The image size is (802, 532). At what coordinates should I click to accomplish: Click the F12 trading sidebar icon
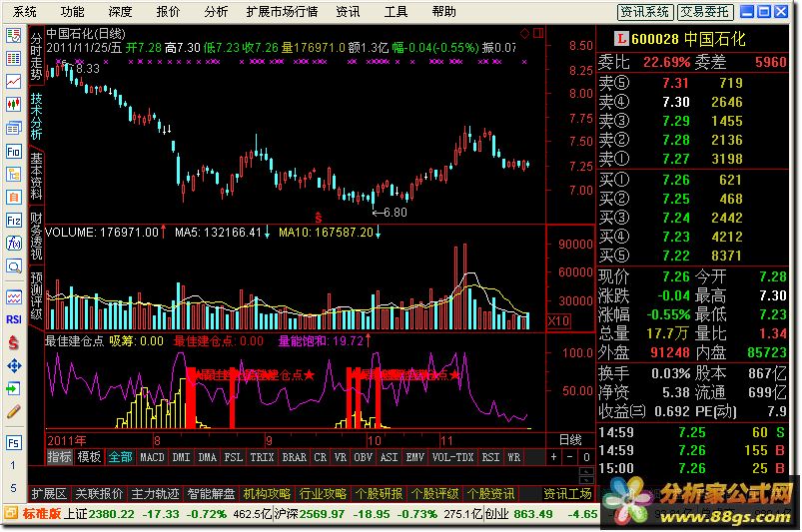[13, 221]
